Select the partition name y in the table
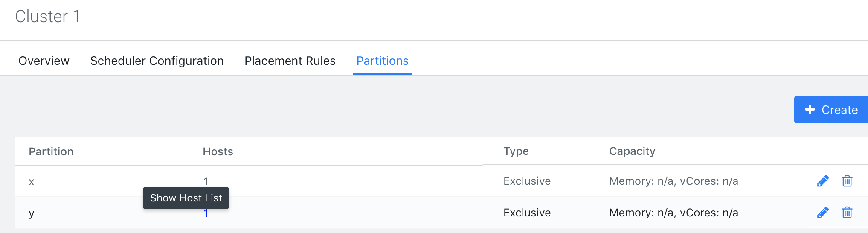The image size is (868, 233). tap(32, 213)
